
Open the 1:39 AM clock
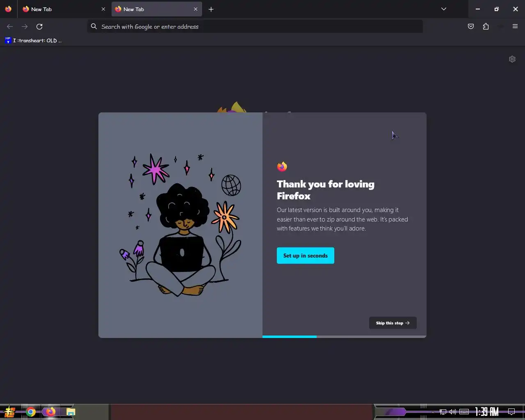487,412
